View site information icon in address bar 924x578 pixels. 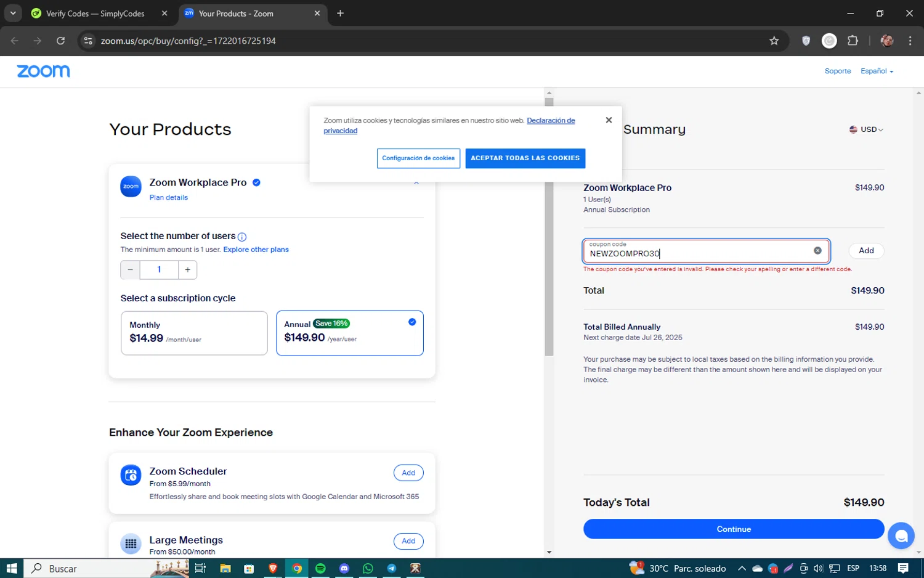tap(88, 41)
